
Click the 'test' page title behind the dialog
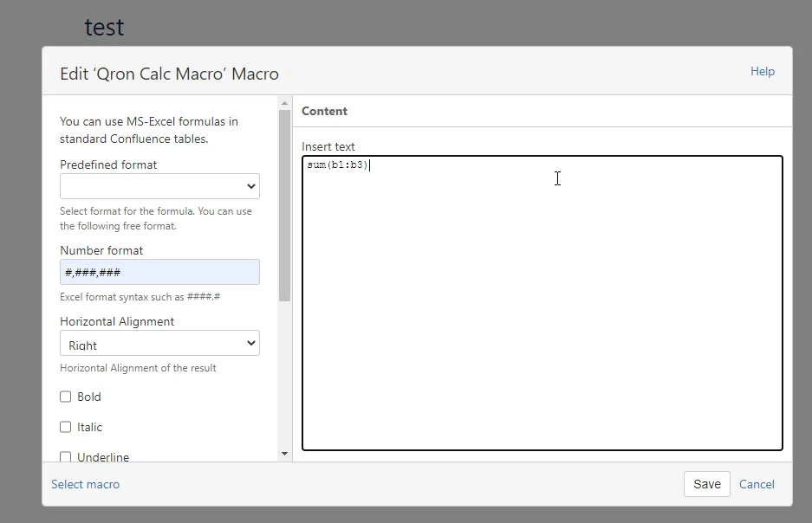[x=104, y=27]
